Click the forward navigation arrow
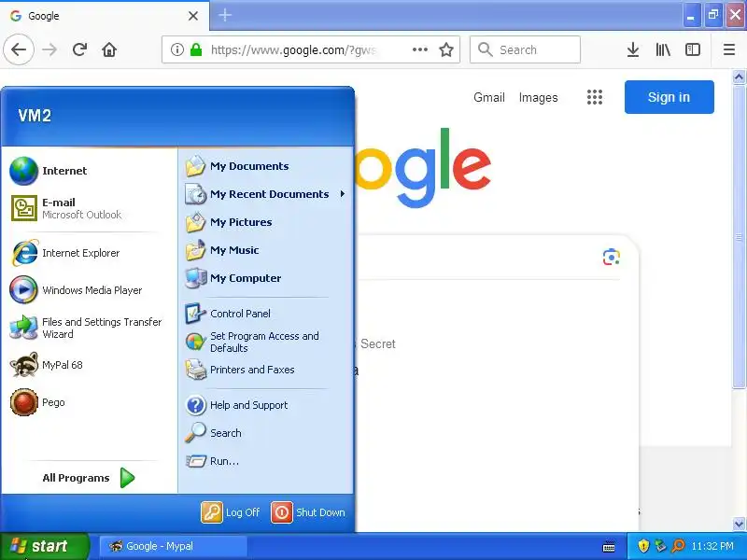747x560 pixels. point(49,49)
